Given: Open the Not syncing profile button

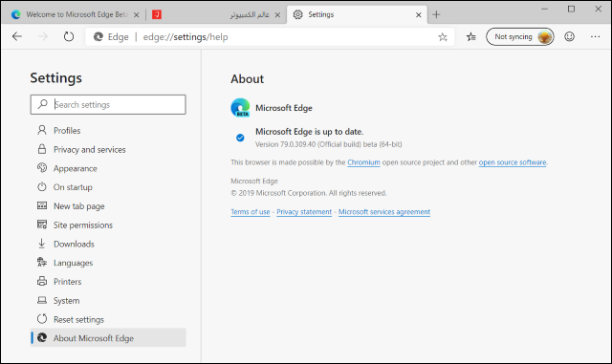Looking at the screenshot, I should pyautogui.click(x=520, y=36).
